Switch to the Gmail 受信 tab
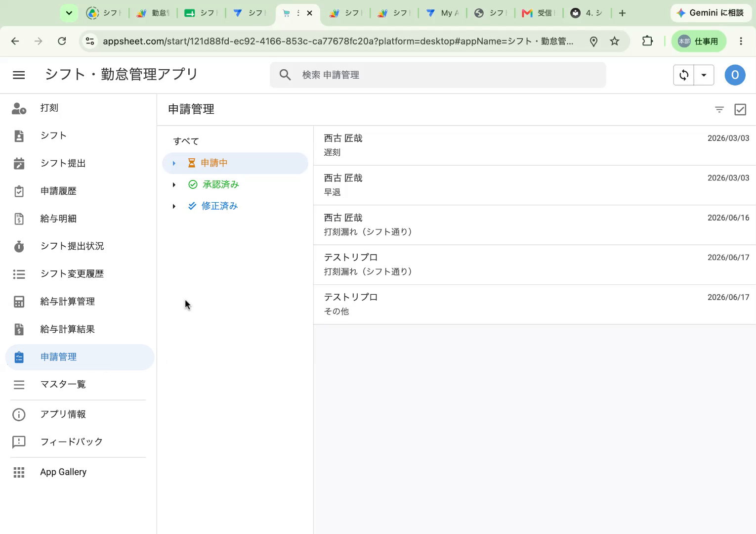 point(539,13)
